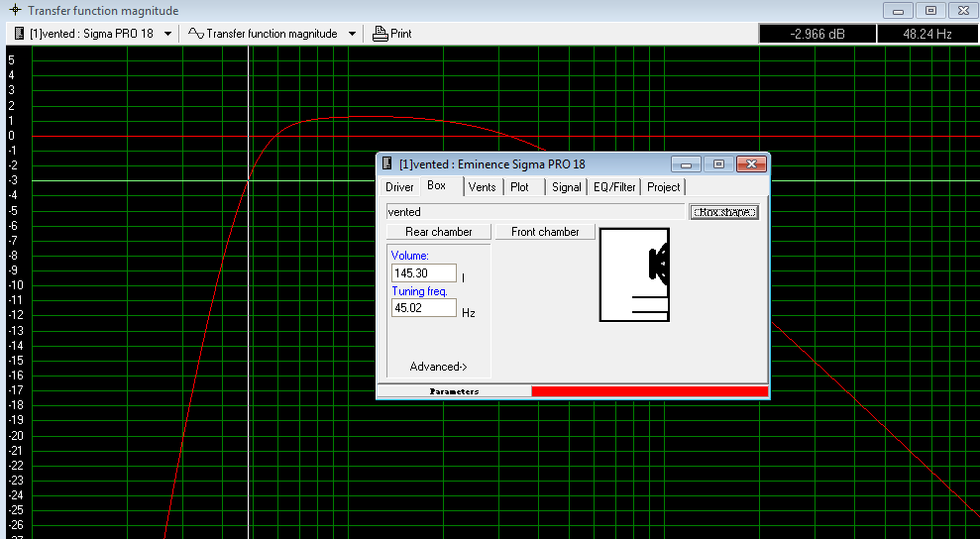Image resolution: width=980 pixels, height=539 pixels.
Task: Open the Project tab
Action: (663, 187)
